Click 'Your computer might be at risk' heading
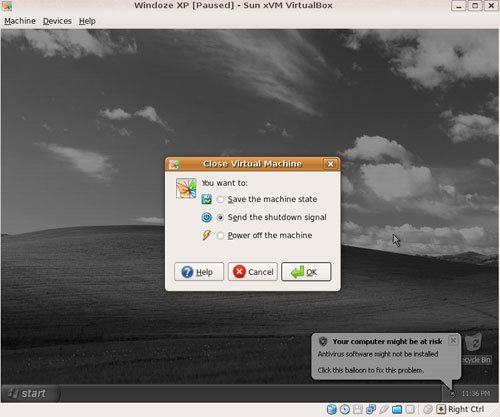500x417 pixels. coord(387,341)
